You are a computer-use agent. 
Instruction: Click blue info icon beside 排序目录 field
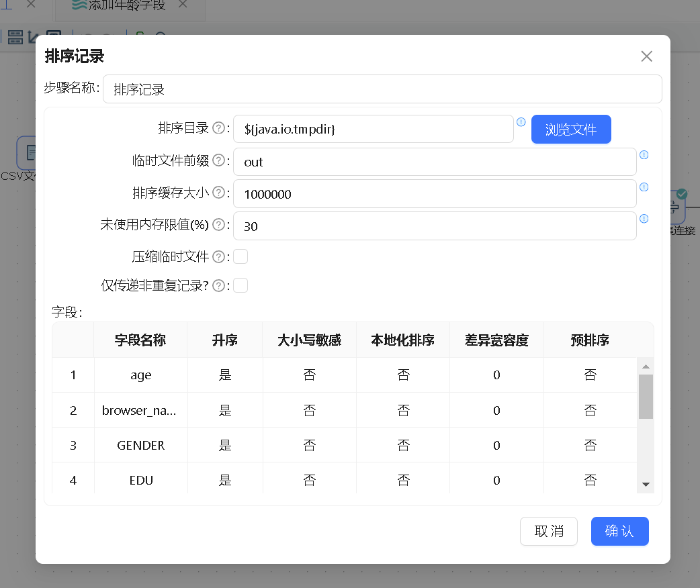521,121
